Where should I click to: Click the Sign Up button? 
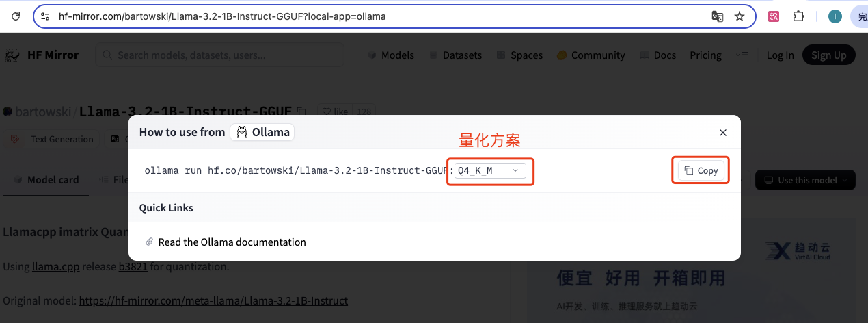click(x=829, y=55)
